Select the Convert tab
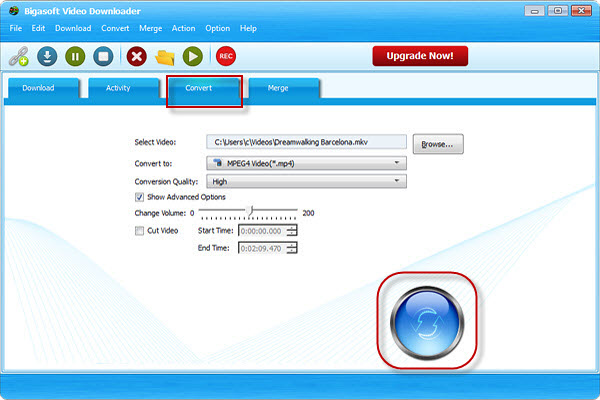 pyautogui.click(x=204, y=88)
